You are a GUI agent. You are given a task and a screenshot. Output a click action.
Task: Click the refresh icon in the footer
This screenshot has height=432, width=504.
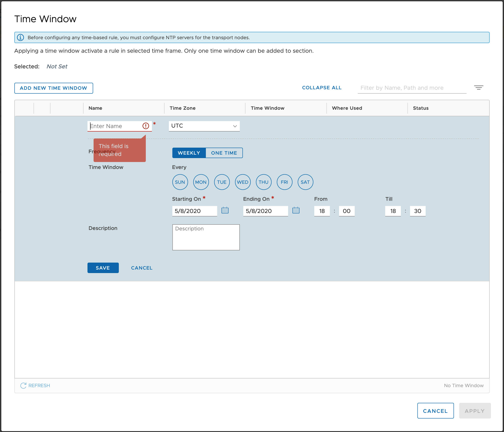coord(23,386)
